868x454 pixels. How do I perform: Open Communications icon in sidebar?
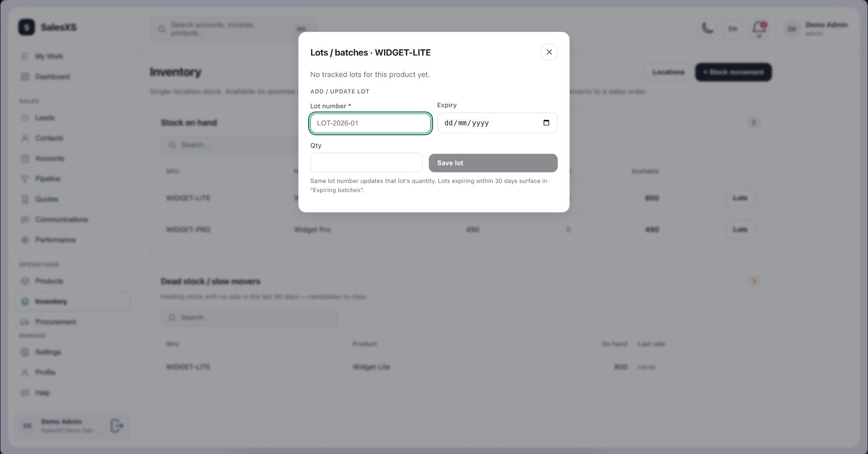25,220
